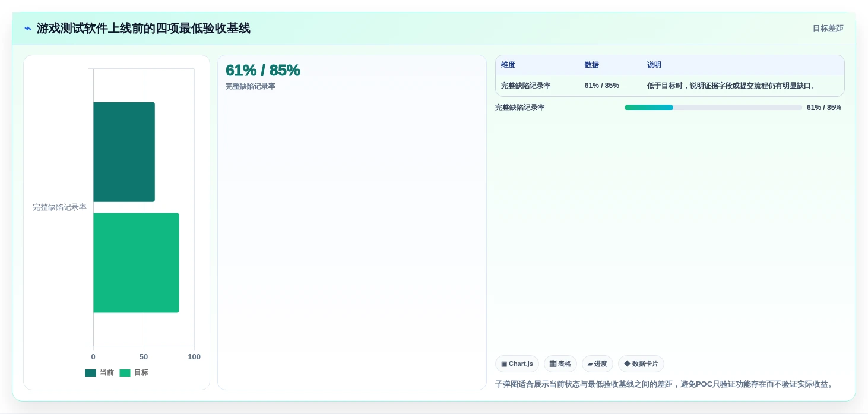
Task: Click the 目标差距 label in the header
Action: point(828,29)
